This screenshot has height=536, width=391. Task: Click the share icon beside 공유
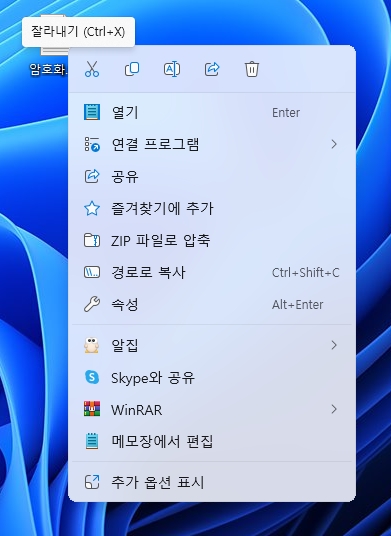pyautogui.click(x=92, y=176)
